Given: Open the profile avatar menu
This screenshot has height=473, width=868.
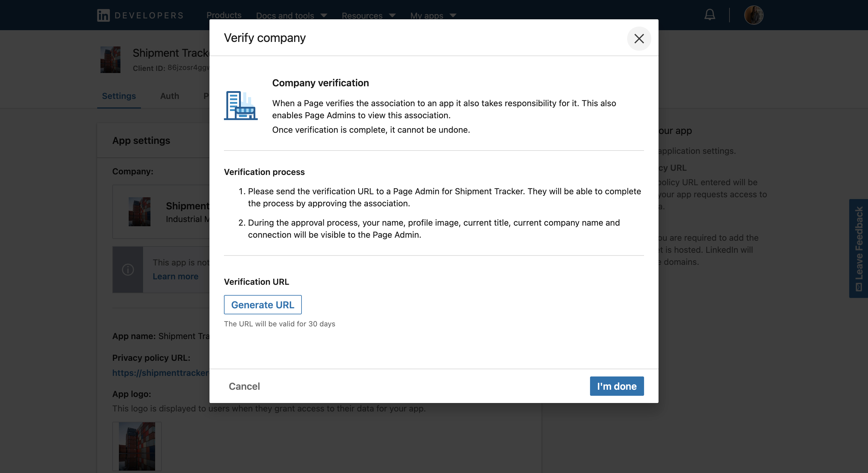Looking at the screenshot, I should point(754,15).
